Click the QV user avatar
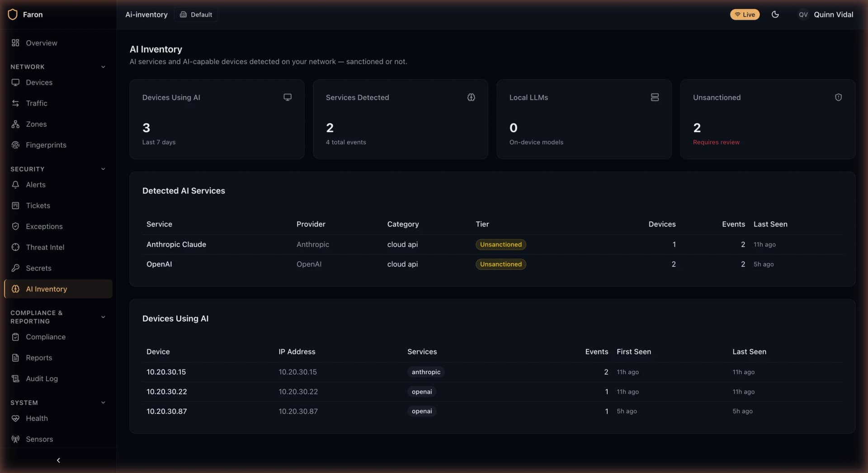The width and height of the screenshot is (868, 473). coord(803,14)
